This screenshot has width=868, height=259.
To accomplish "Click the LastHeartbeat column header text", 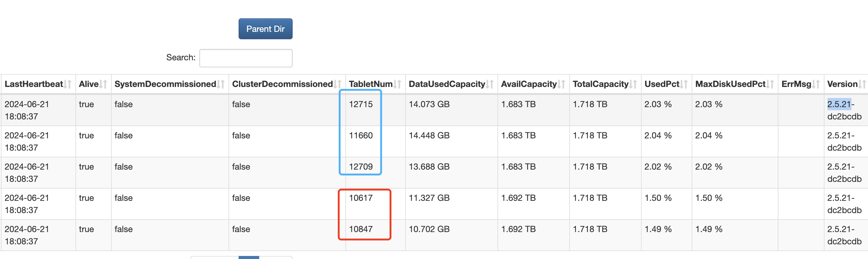I will click(x=34, y=84).
